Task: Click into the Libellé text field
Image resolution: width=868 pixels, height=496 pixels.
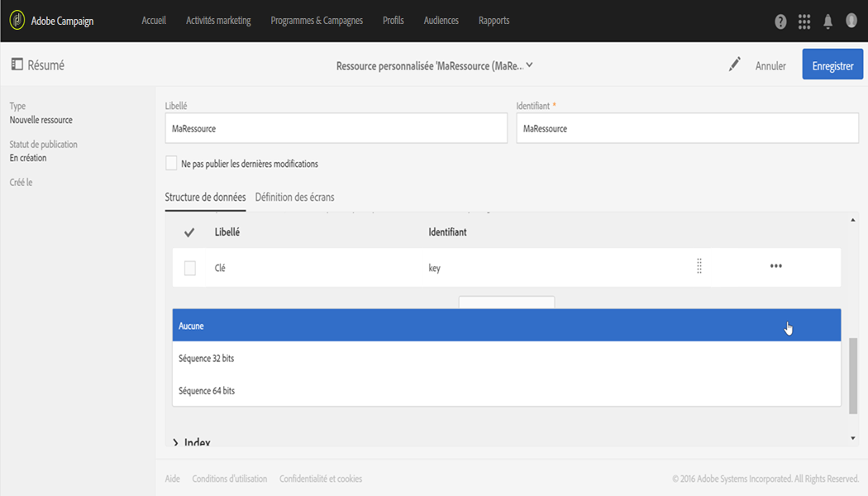Action: click(336, 128)
